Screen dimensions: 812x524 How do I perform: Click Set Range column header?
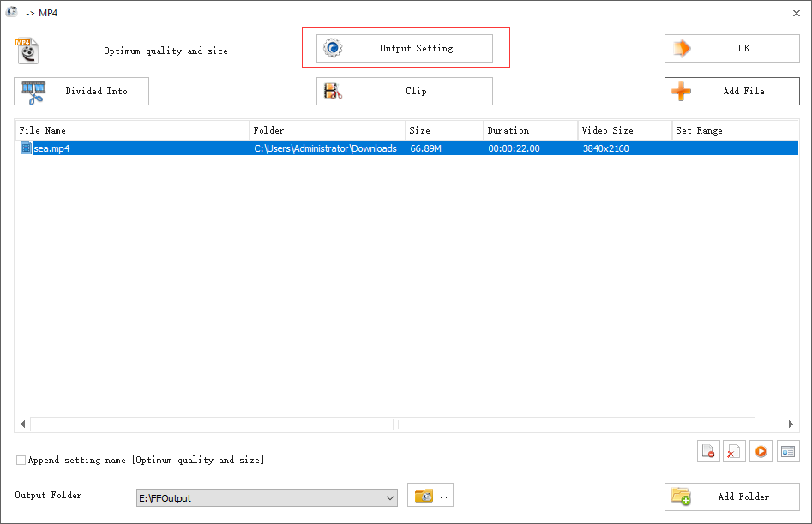pos(736,130)
